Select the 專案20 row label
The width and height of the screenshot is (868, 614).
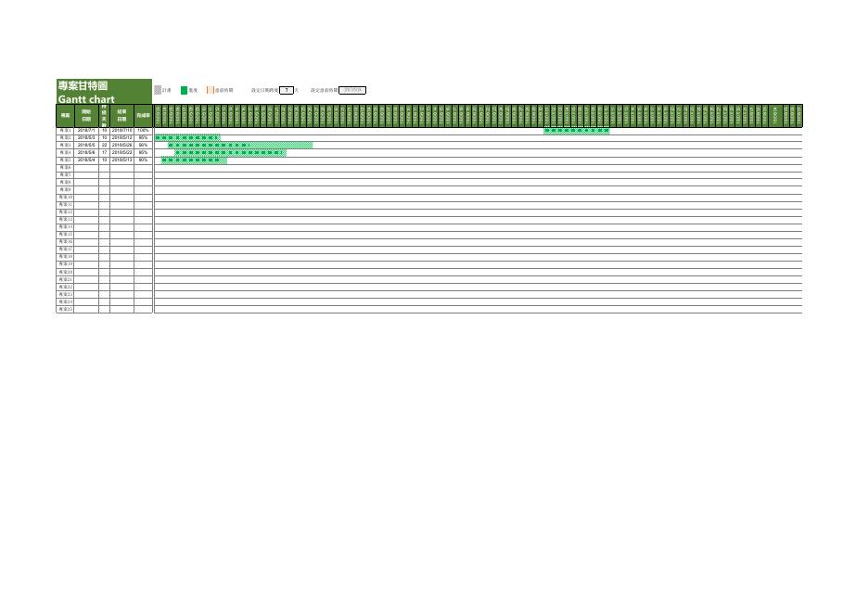tap(65, 272)
